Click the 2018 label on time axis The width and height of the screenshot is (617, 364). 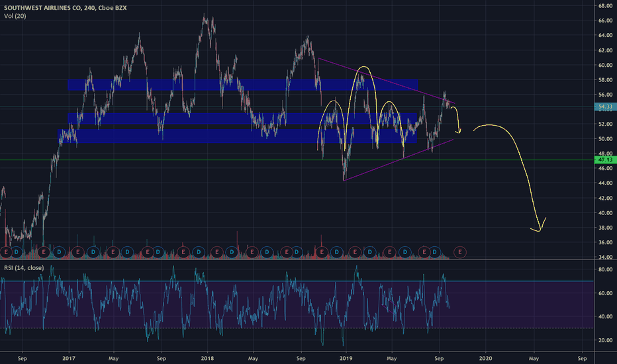coord(207,359)
